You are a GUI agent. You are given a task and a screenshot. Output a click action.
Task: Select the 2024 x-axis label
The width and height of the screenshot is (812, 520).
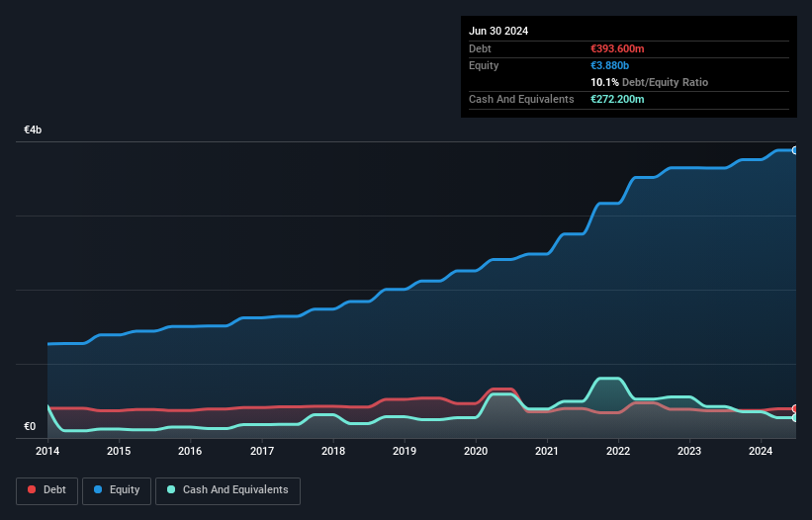pos(761,451)
